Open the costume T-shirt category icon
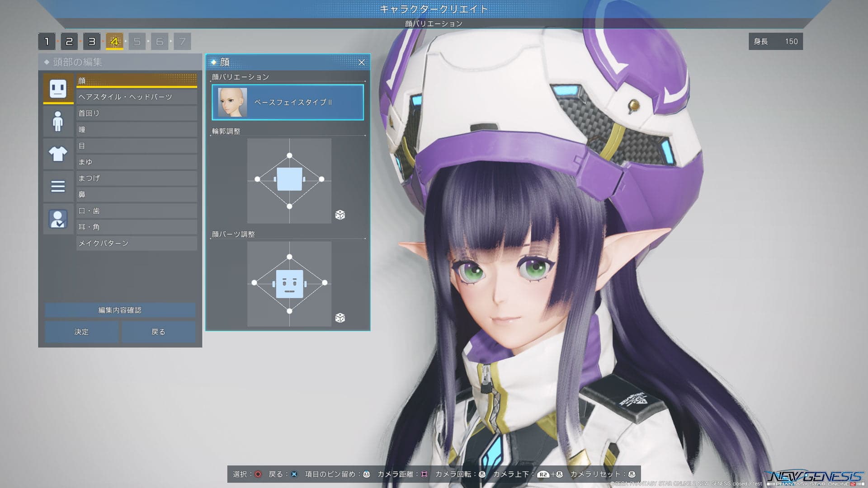This screenshot has width=868, height=488. (58, 154)
